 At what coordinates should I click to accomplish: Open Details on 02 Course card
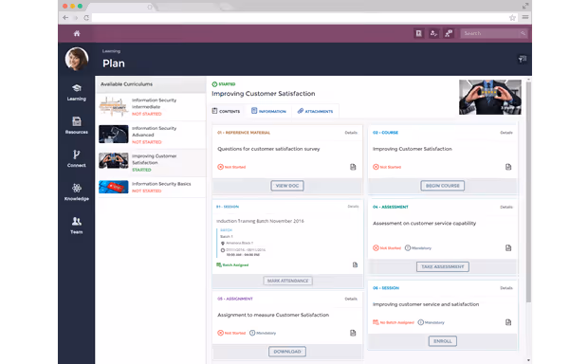coord(506,133)
